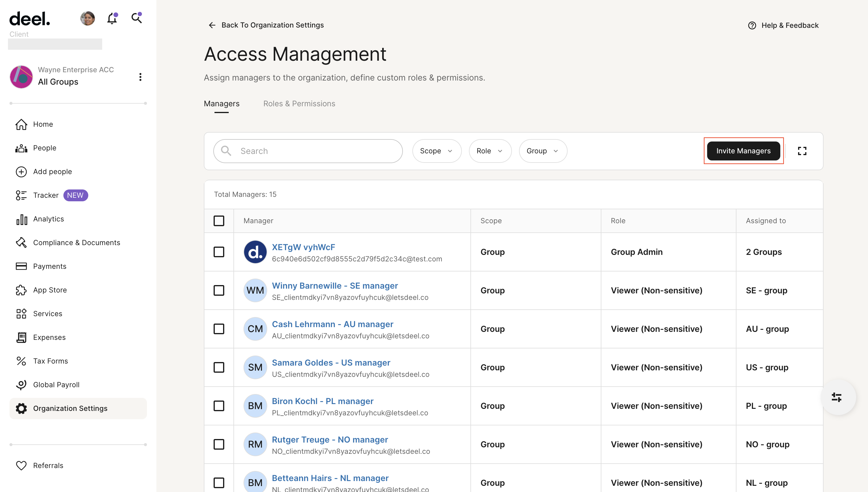Open Cash Lehrmann - AU manager profile

(332, 324)
